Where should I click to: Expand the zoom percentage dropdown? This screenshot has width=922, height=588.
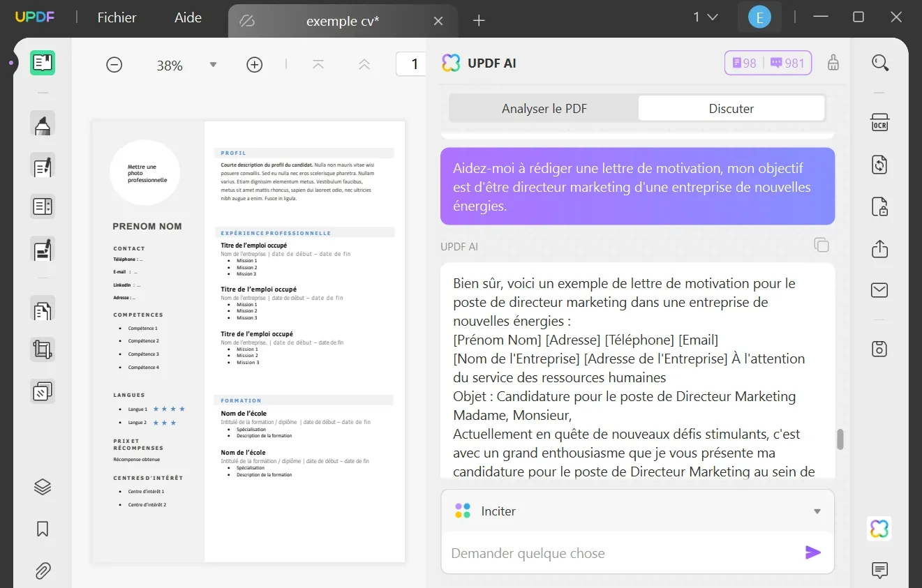[213, 64]
